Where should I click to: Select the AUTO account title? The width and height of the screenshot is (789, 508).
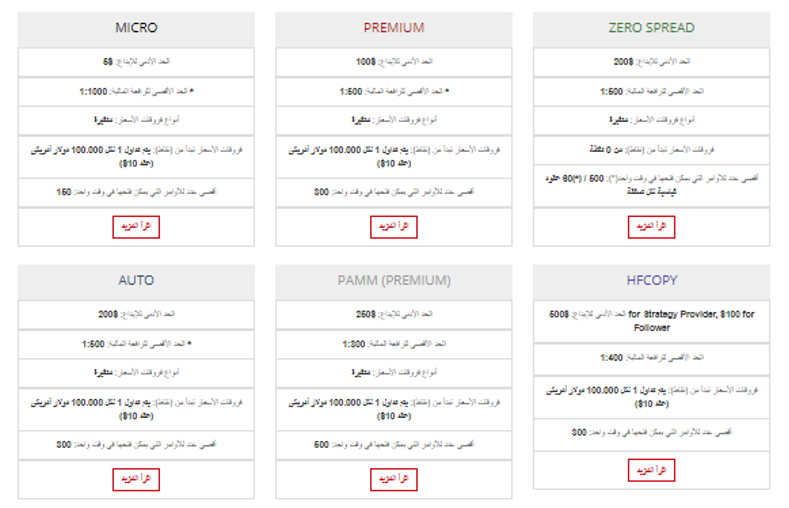(x=136, y=280)
